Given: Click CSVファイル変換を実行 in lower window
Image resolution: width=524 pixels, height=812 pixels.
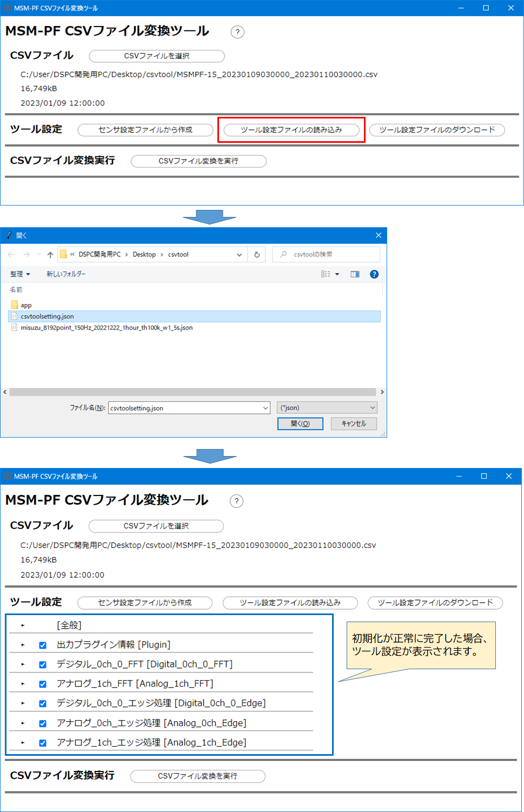Looking at the screenshot, I should click(198, 776).
